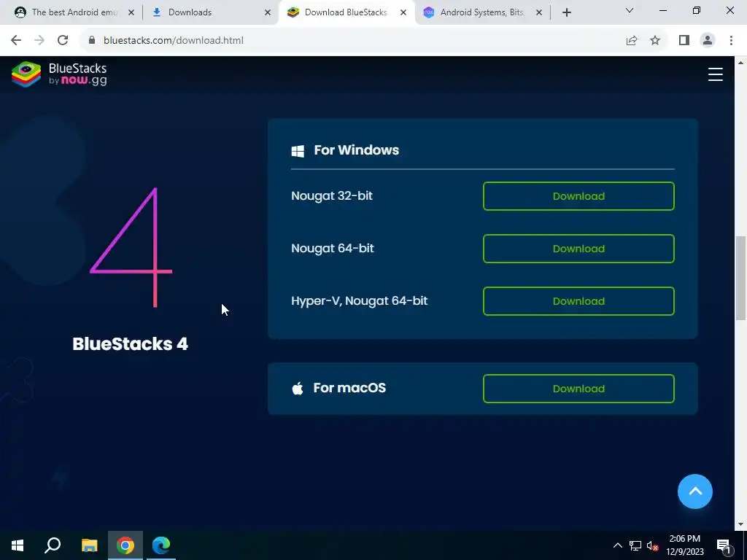The height and width of the screenshot is (560, 747).
Task: Open Chrome's three-dot menu
Action: coord(731,41)
